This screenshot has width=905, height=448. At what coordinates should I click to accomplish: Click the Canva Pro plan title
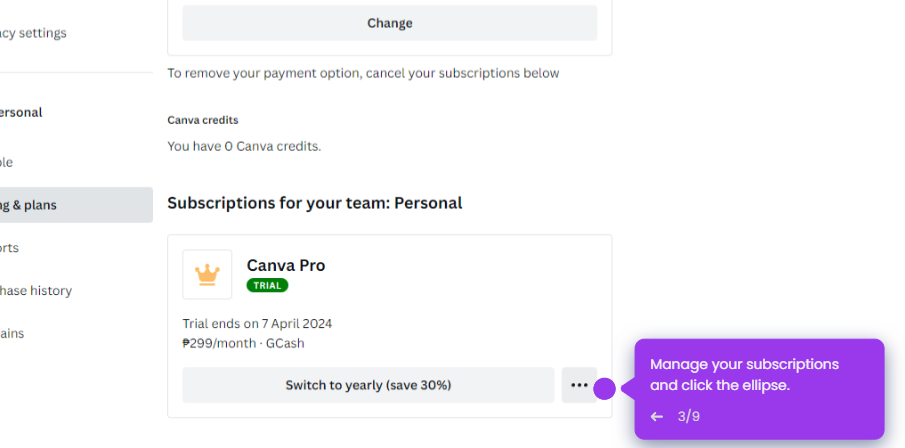click(x=286, y=265)
